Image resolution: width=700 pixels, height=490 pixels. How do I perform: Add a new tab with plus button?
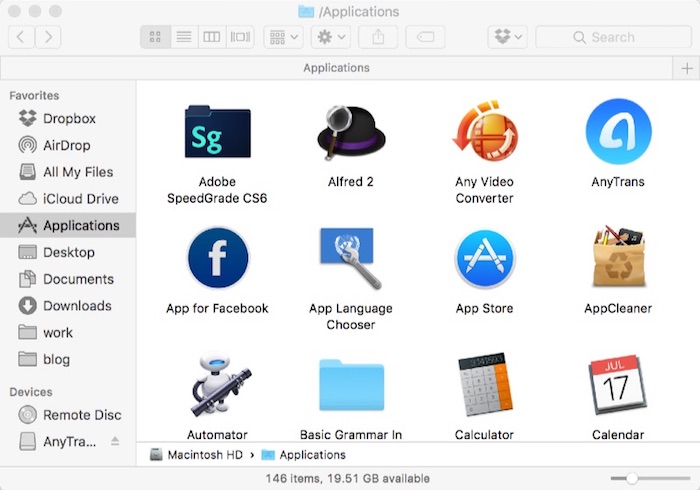tap(686, 68)
